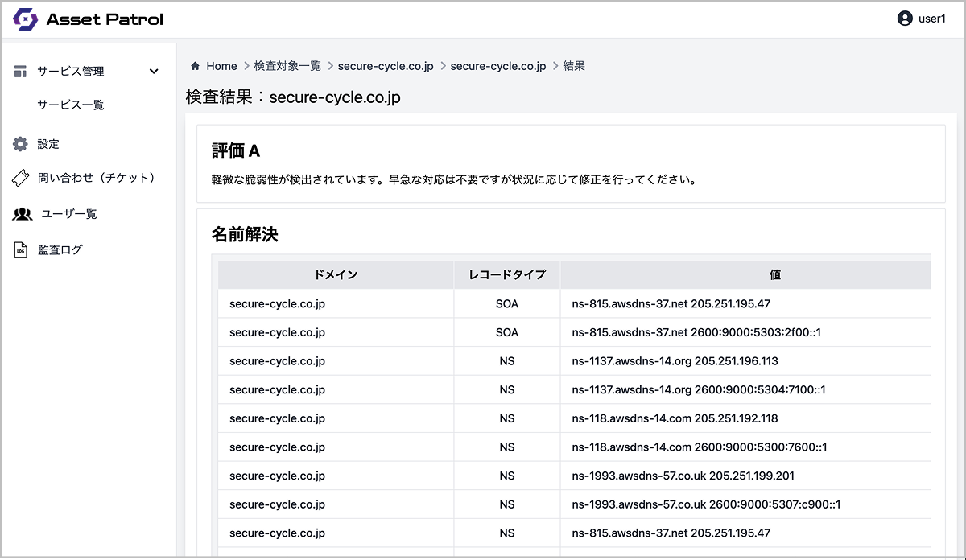Image resolution: width=966 pixels, height=560 pixels.
Task: Click second secure-cycle.co.jp breadcrumb link
Action: [x=498, y=66]
